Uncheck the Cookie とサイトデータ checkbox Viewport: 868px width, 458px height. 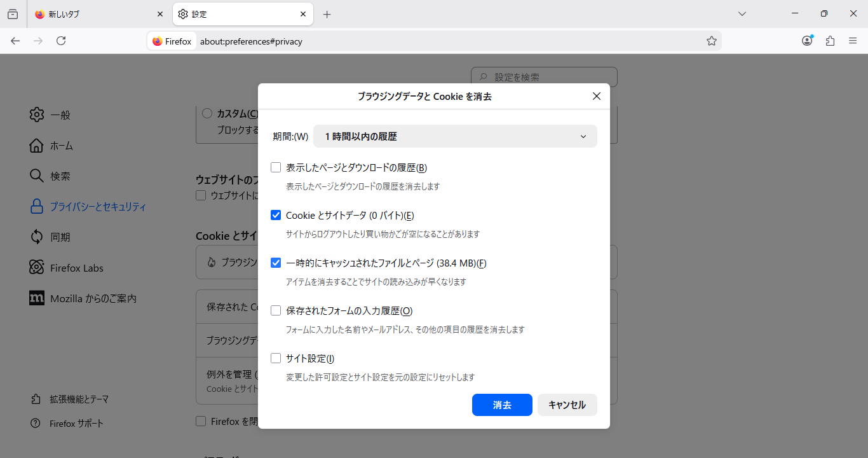pyautogui.click(x=276, y=215)
